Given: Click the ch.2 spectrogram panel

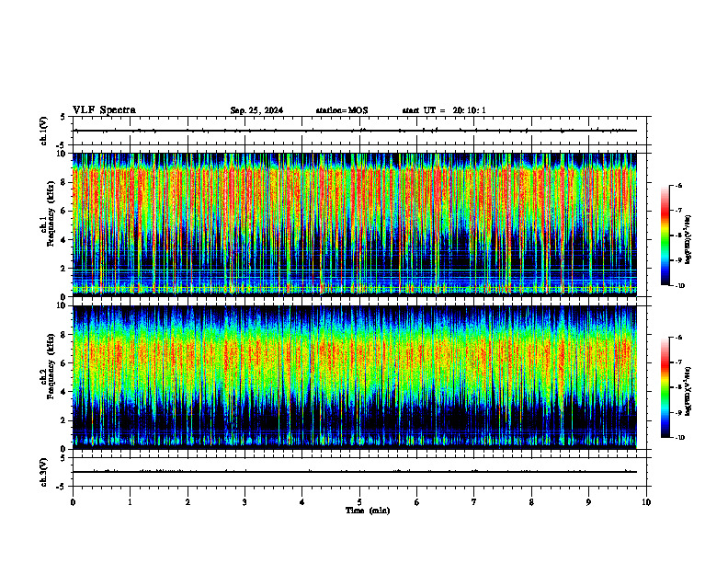Looking at the screenshot, I should (x=355, y=377).
